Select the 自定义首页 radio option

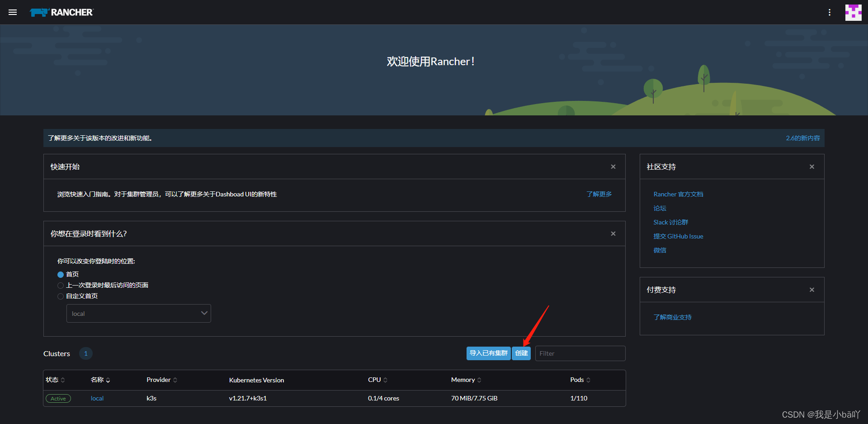(61, 296)
